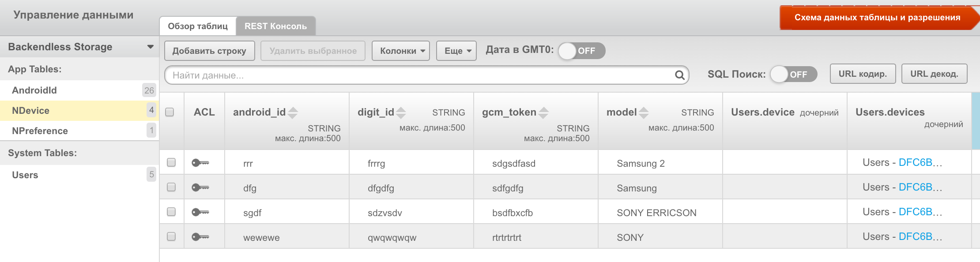Open ACL key for the sgdf row
Image resolution: width=980 pixels, height=262 pixels.
200,212
